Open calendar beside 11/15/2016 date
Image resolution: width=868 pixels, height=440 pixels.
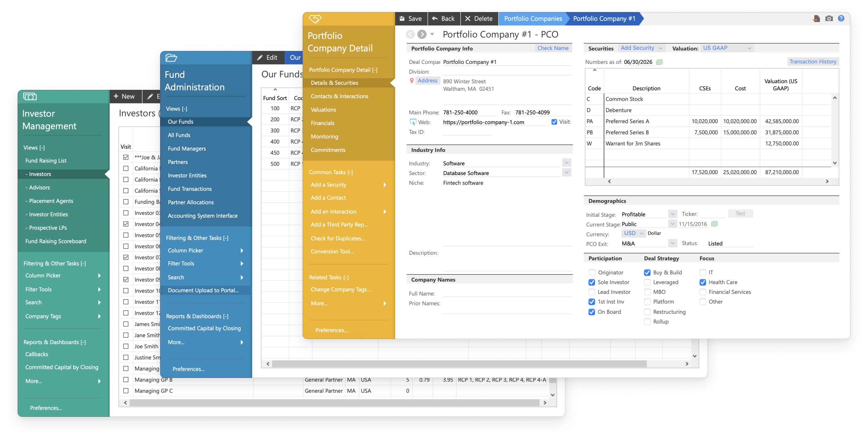pos(714,224)
